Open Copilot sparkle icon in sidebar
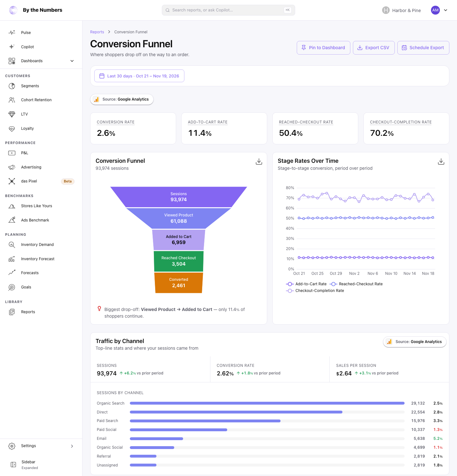 (12, 47)
